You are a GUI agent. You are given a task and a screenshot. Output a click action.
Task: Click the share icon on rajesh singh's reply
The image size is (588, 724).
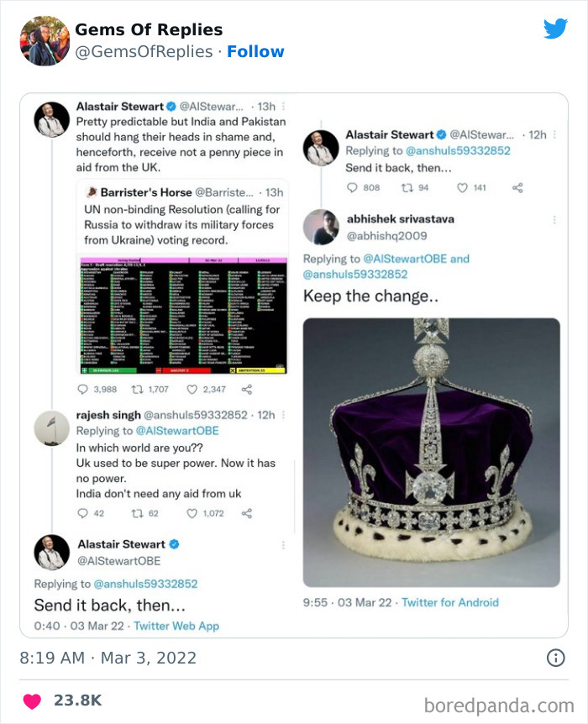point(247,512)
